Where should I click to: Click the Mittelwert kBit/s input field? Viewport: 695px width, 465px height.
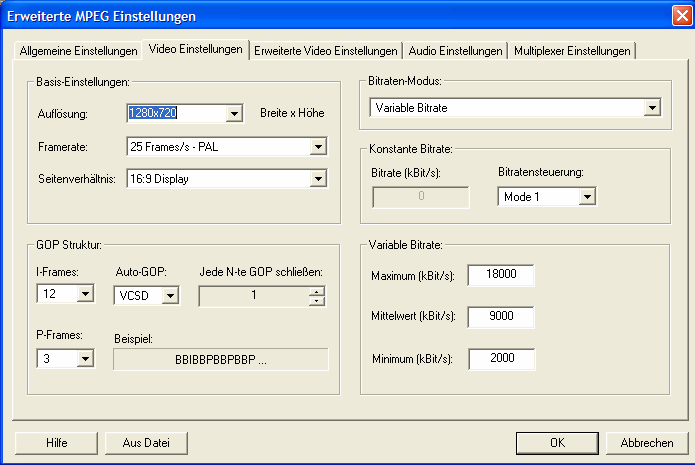[x=501, y=317]
